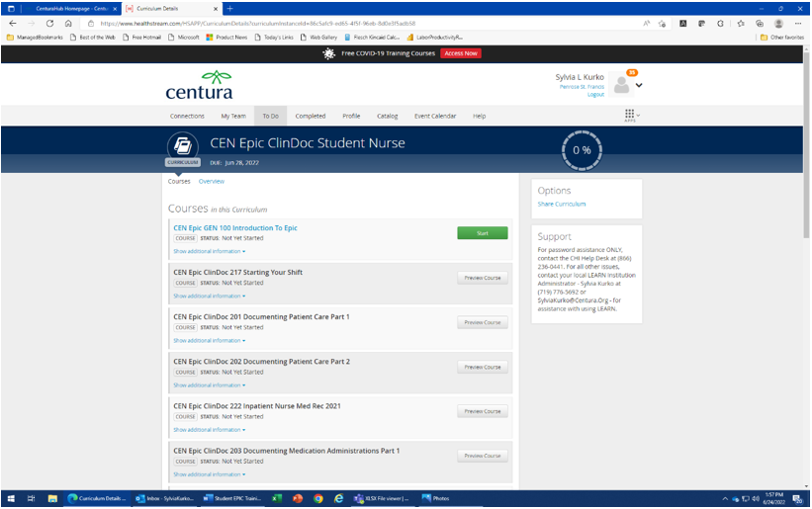The image size is (812, 509).
Task: Click the page vertical scrollbar
Action: [x=807, y=145]
